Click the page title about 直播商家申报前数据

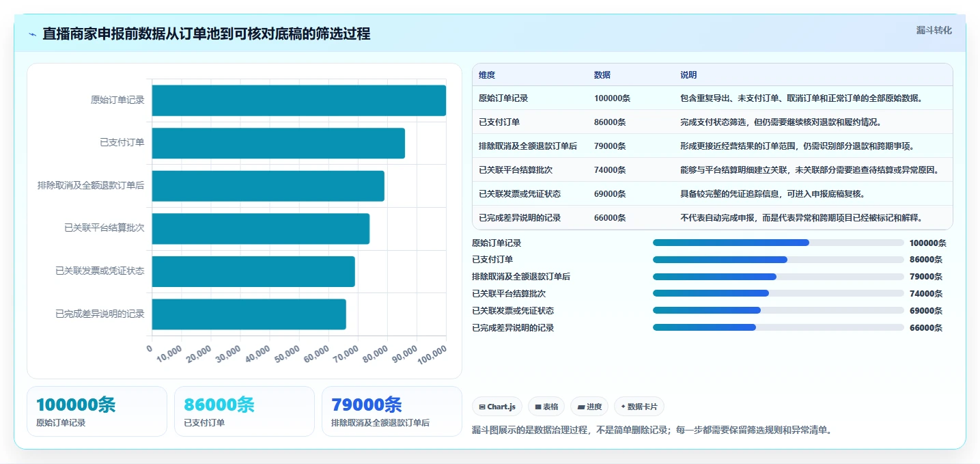tap(206, 34)
